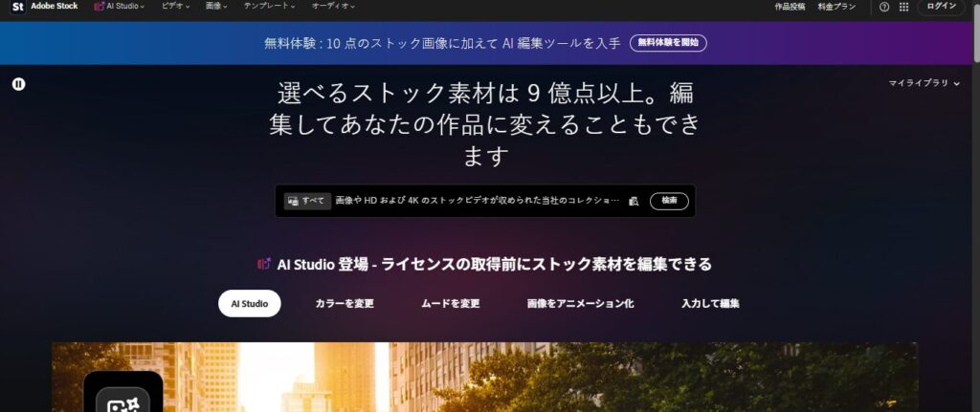This screenshot has width=980, height=412.
Task: Click the 作品投稿 link
Action: [790, 7]
